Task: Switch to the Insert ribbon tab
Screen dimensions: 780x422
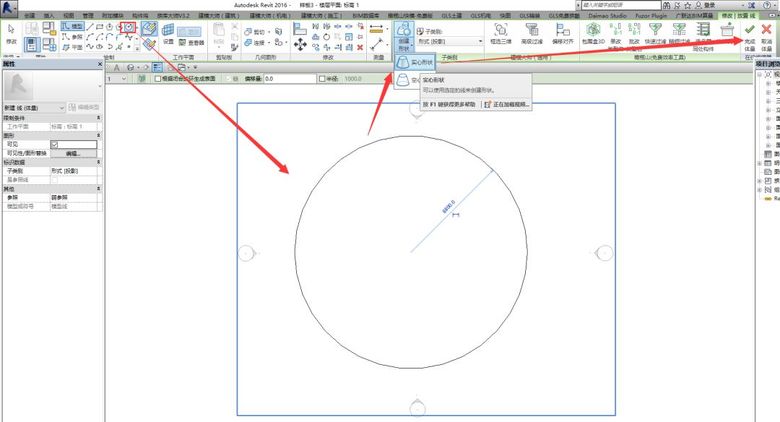Action: 47,17
